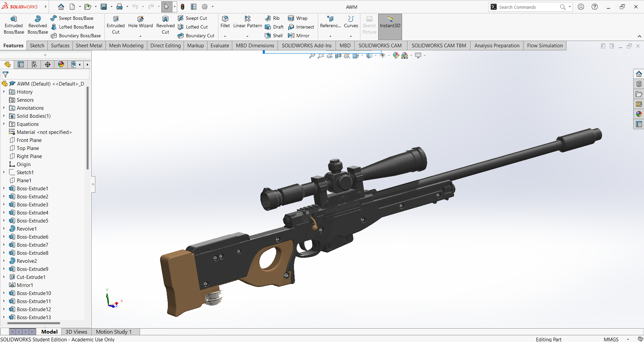Open the Evaluate tab
The width and height of the screenshot is (644, 342).
(x=220, y=46)
